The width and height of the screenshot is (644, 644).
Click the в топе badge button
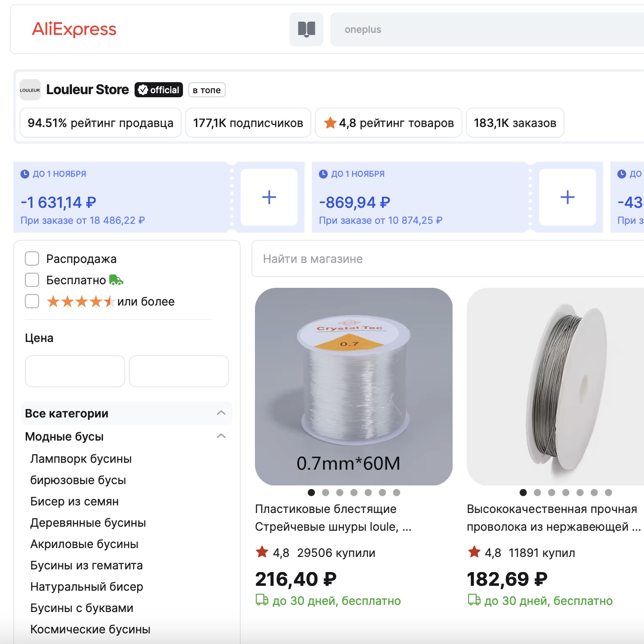pyautogui.click(x=207, y=90)
